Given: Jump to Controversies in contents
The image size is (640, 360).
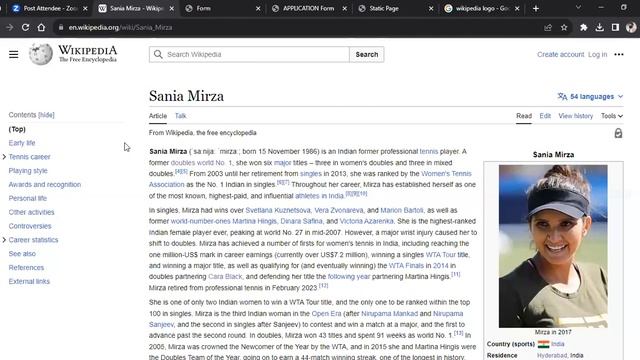Looking at the screenshot, I should [x=30, y=226].
